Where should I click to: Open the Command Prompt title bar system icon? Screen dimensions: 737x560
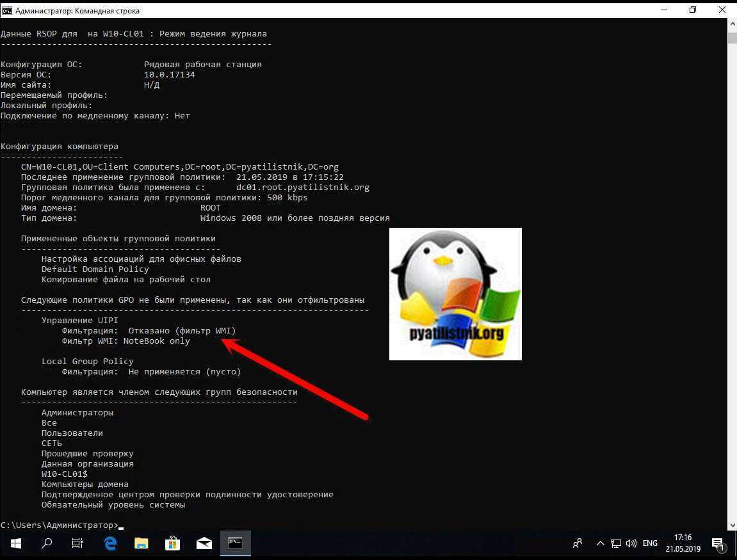(6, 10)
